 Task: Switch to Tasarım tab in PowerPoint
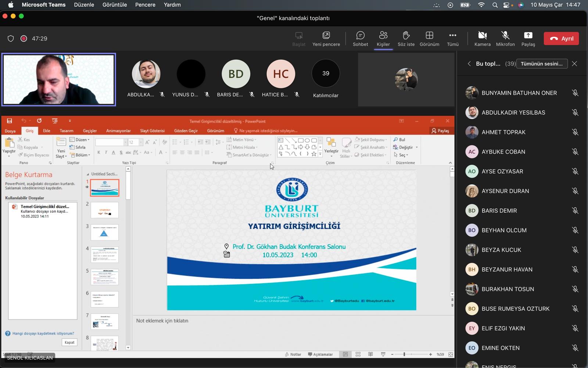[x=67, y=131]
